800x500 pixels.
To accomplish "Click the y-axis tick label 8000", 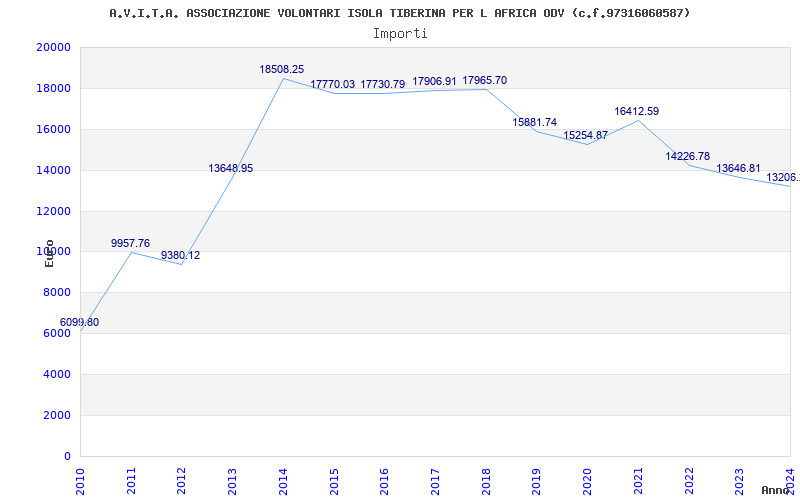I will point(57,292).
